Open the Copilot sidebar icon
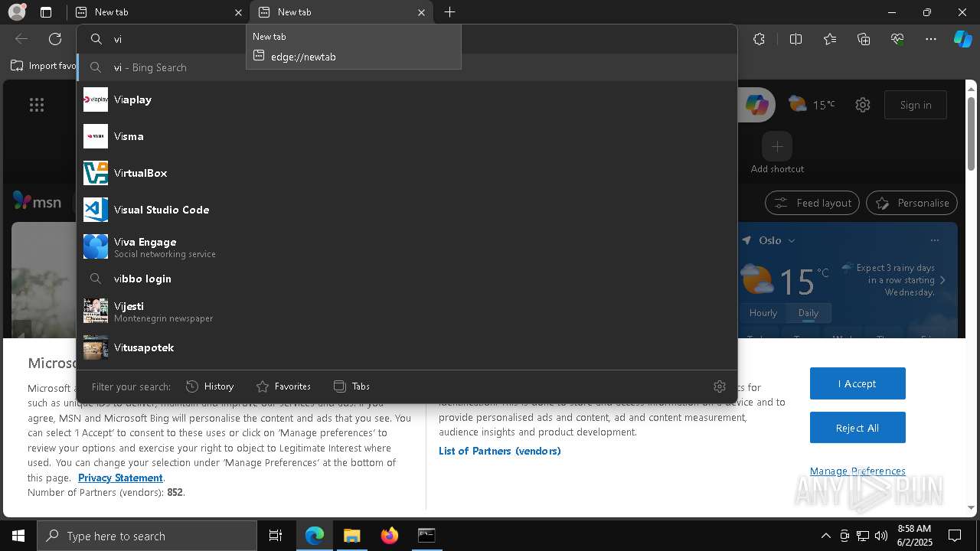The width and height of the screenshot is (980, 551). coord(962,39)
